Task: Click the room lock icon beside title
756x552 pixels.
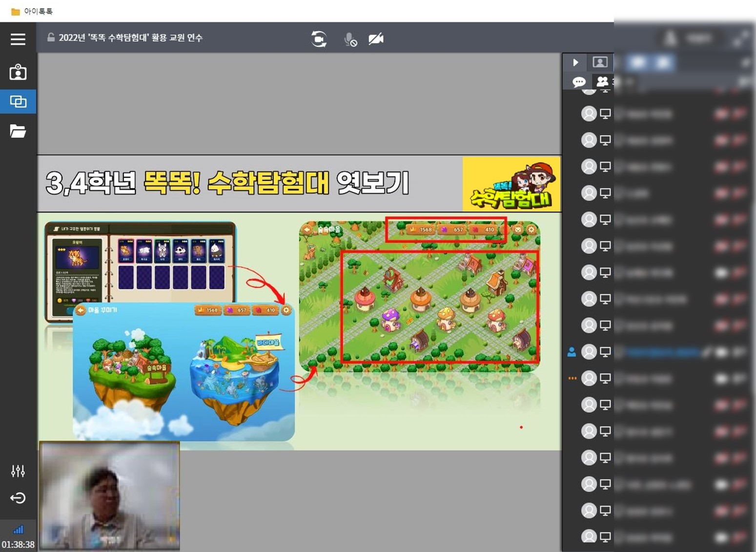Action: (51, 38)
